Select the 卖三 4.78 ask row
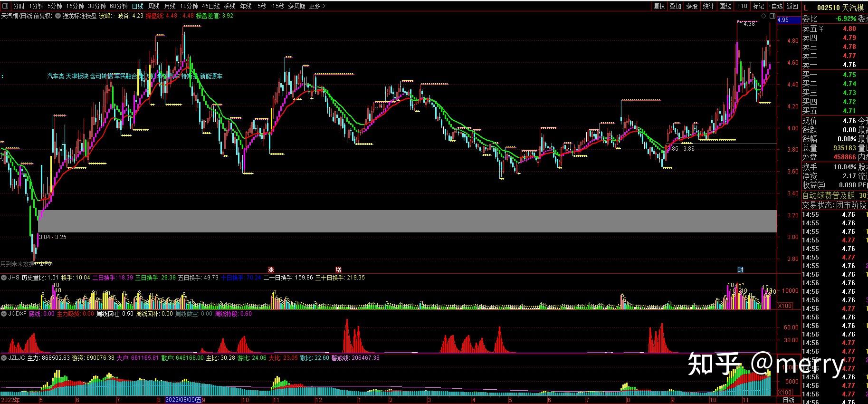 click(835, 47)
